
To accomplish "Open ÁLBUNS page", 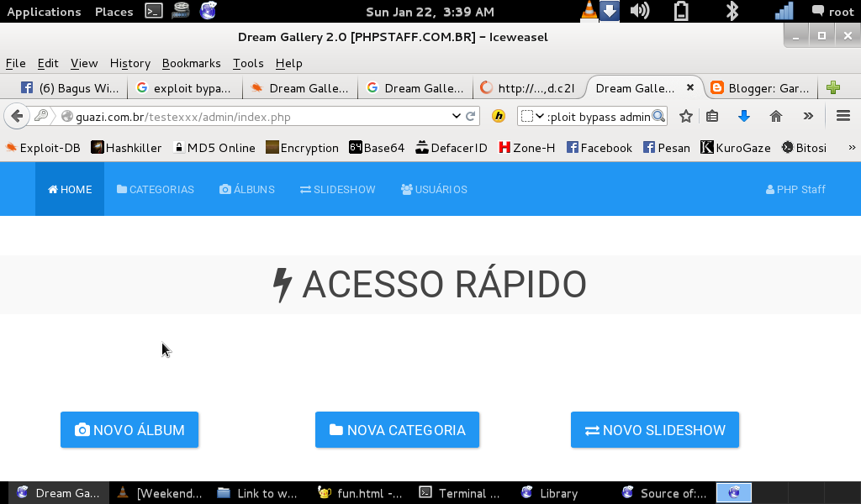I will point(247,189).
